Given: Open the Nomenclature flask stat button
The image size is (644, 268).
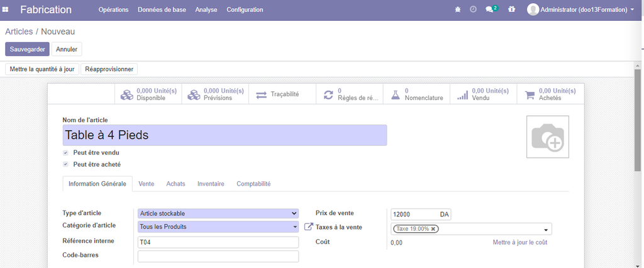Looking at the screenshot, I should (418, 94).
